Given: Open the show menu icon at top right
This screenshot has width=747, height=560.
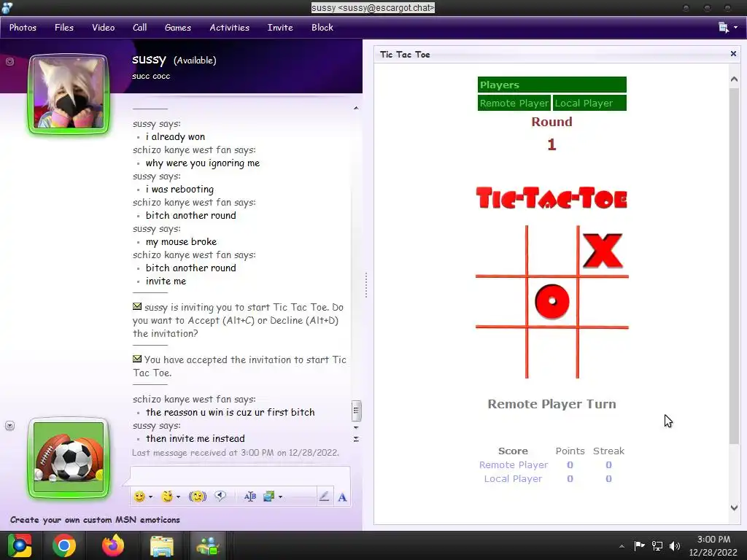Looking at the screenshot, I should (723, 28).
